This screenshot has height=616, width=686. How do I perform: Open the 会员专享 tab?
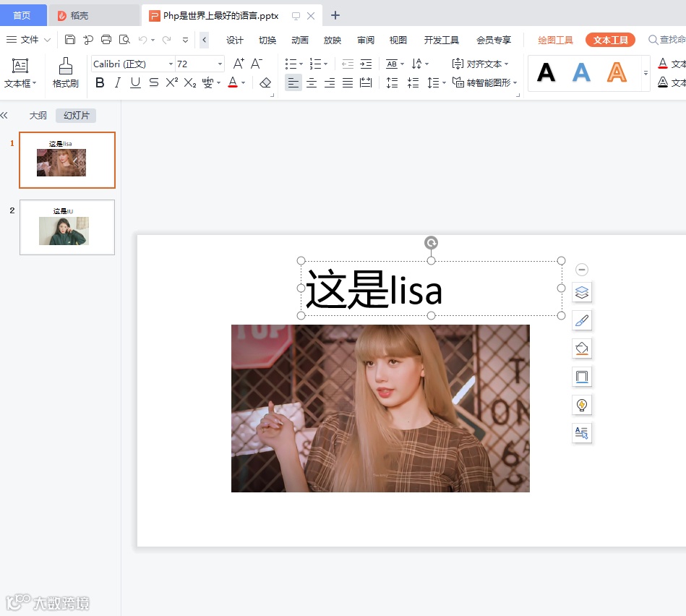tap(494, 40)
